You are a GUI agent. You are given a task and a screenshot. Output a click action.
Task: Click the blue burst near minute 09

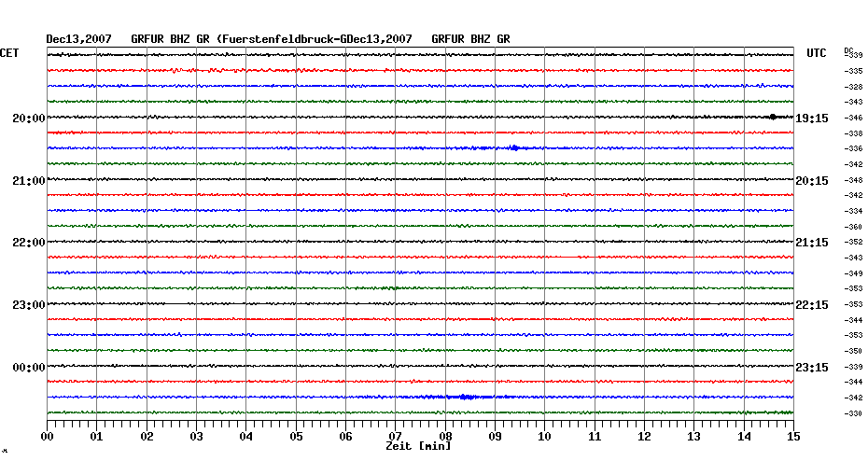pyautogui.click(x=515, y=147)
